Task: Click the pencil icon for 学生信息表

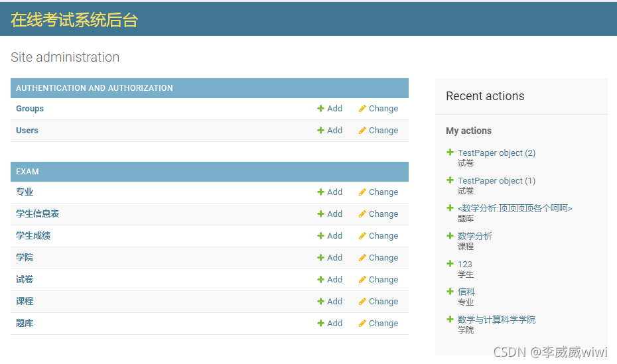Action: point(362,214)
